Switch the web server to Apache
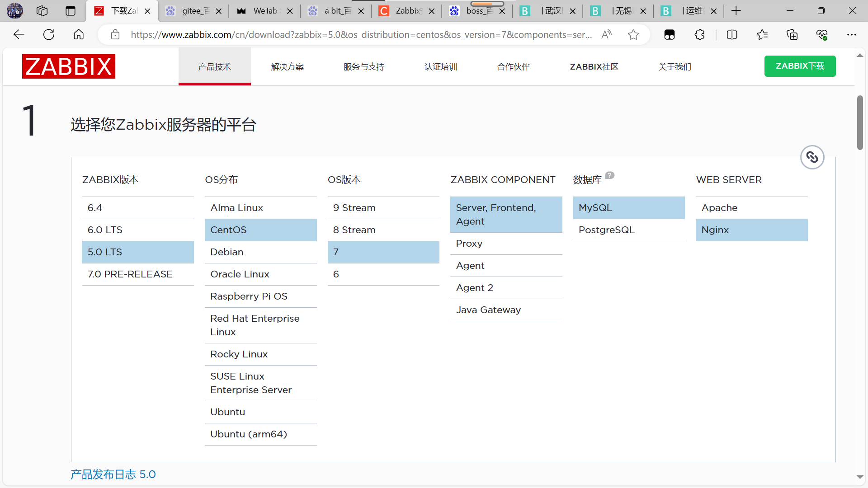Screen dimensions: 868x488 point(719,207)
